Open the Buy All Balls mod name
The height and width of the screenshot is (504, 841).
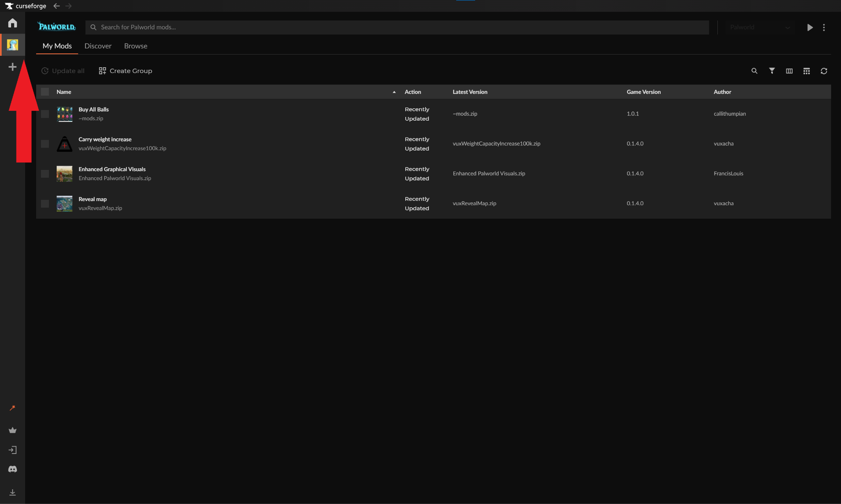(x=93, y=109)
